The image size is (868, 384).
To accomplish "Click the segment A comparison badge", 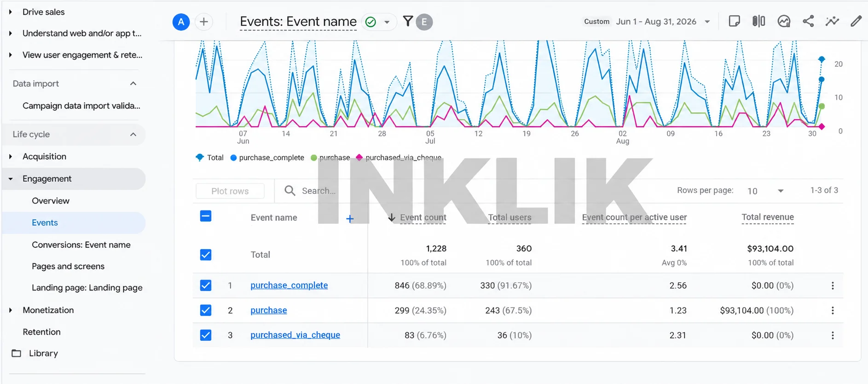I will (181, 22).
